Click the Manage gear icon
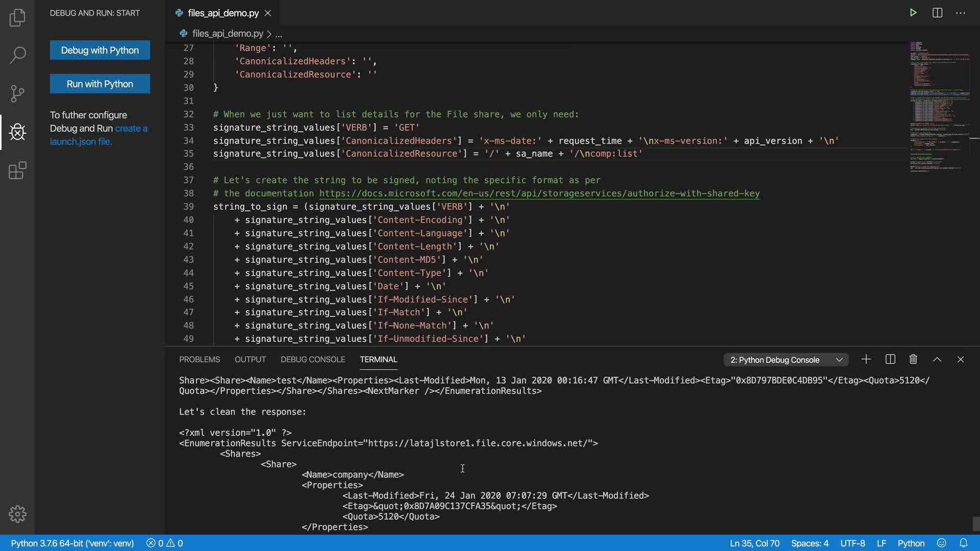Screen dimensions: 980x551 click(17, 514)
